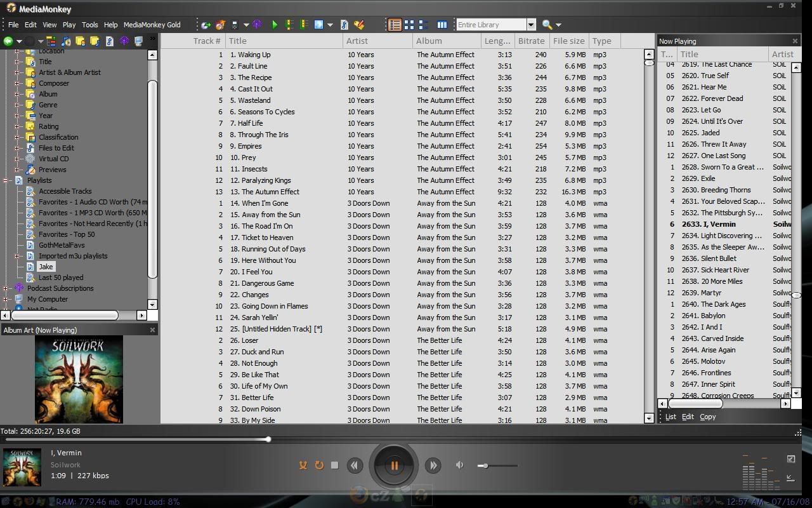
Task: Switch to album art thumbnail view icon
Action: click(409, 25)
